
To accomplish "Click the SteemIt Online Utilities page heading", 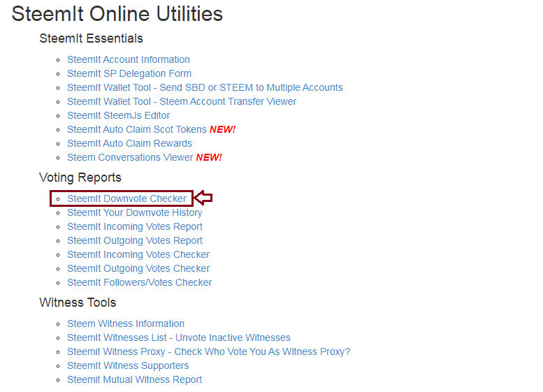I will coord(117,14).
